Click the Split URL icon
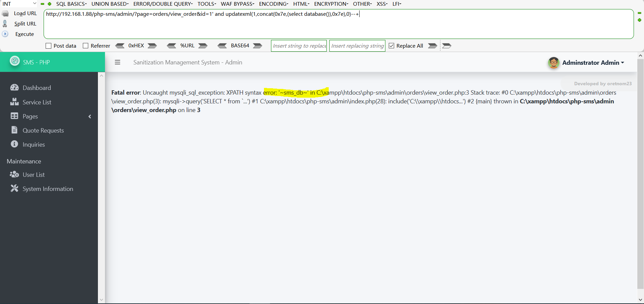The height and width of the screenshot is (304, 644). point(5,23)
